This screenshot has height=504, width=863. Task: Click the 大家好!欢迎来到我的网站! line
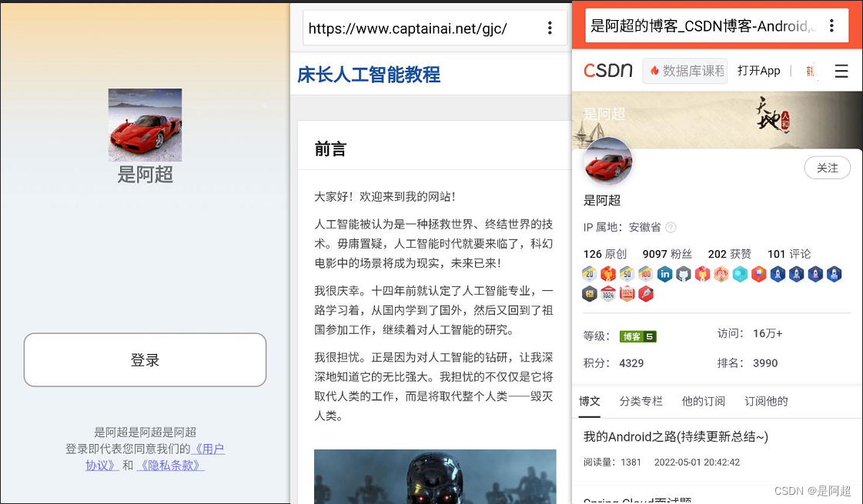pos(385,196)
